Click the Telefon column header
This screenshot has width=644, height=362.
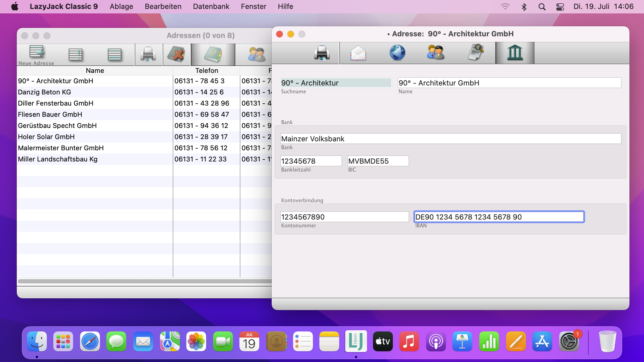click(x=207, y=71)
